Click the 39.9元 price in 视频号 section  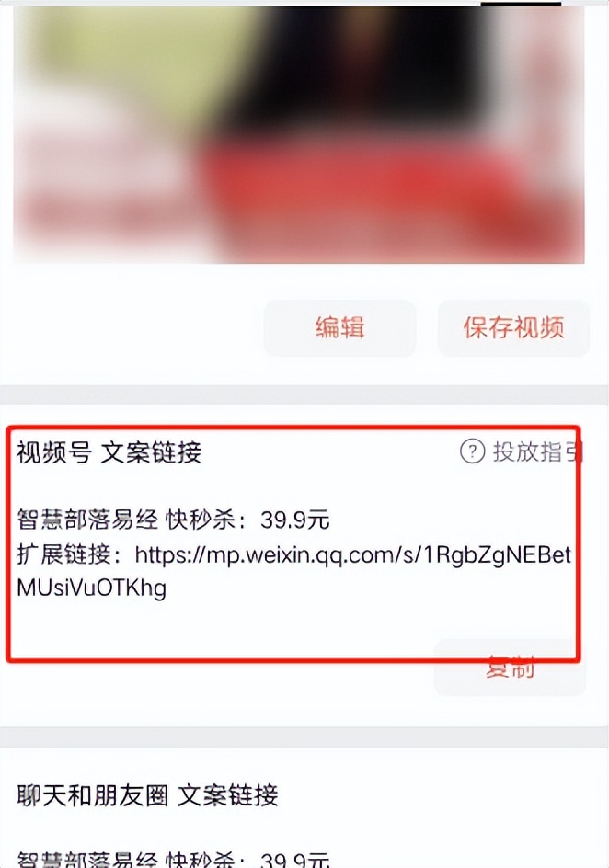295,520
